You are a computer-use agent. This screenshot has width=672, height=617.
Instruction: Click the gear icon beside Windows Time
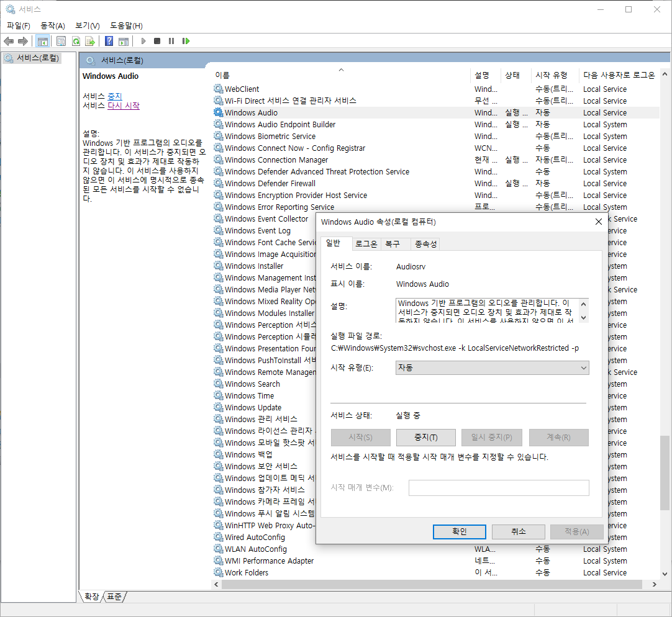[219, 395]
